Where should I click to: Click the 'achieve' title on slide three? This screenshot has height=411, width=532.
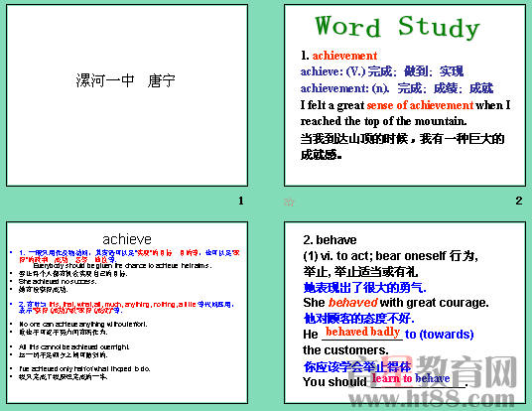pos(127,239)
